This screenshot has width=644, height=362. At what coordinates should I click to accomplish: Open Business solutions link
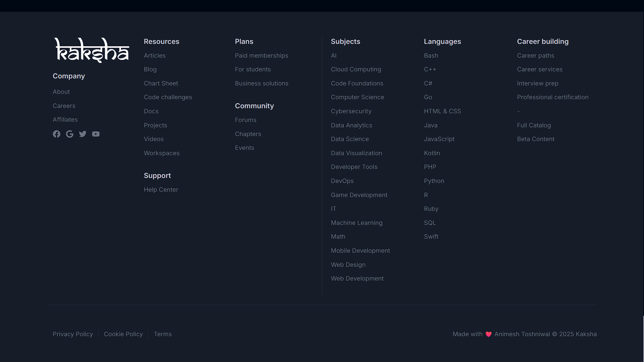click(262, 83)
